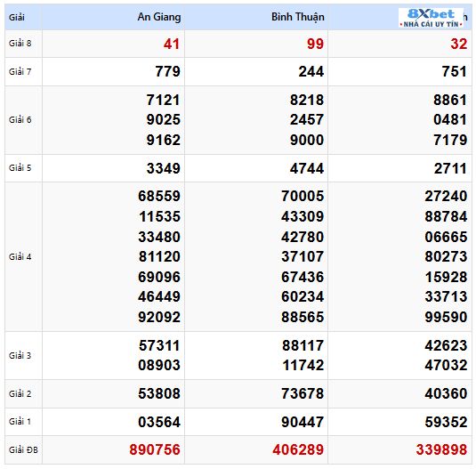The width and height of the screenshot is (476, 469).
Task: Click the 8Xbet logo banner
Action: point(431,18)
